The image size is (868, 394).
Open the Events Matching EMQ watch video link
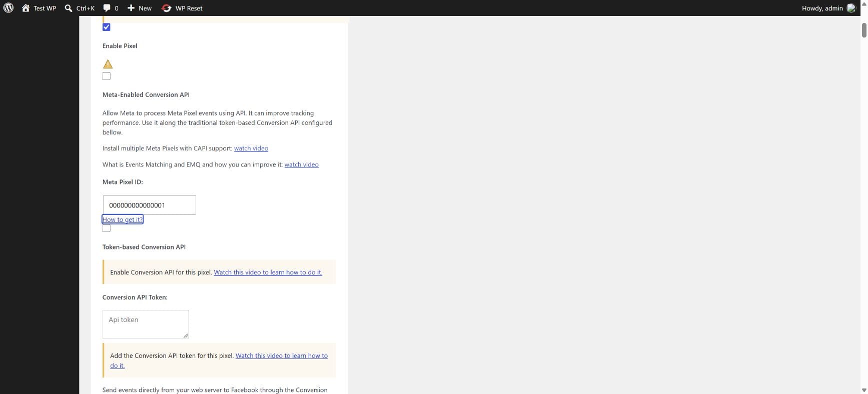pos(302,164)
